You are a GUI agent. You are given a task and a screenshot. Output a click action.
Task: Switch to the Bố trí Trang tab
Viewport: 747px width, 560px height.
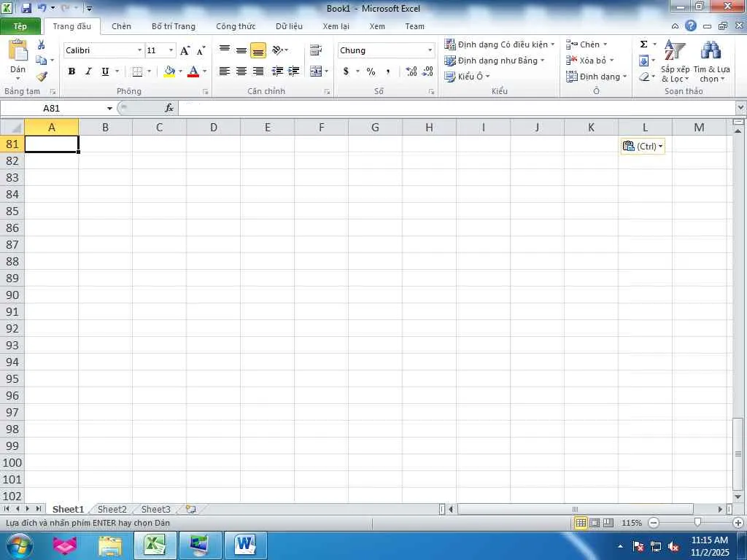point(174,26)
